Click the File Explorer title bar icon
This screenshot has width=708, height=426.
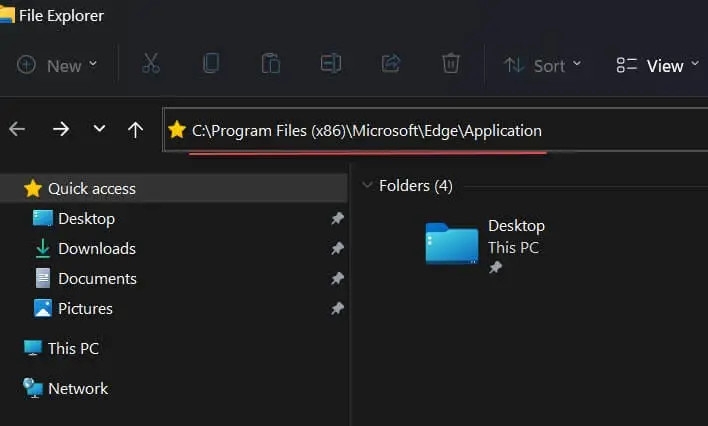(7, 14)
